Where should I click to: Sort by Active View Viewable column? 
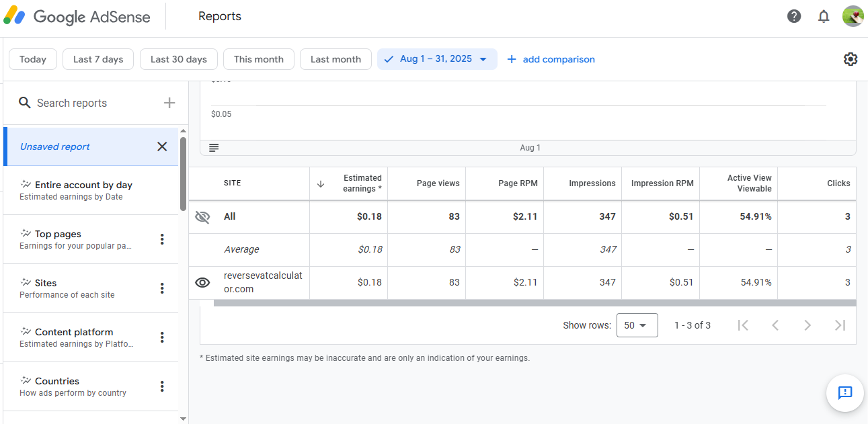pos(750,183)
